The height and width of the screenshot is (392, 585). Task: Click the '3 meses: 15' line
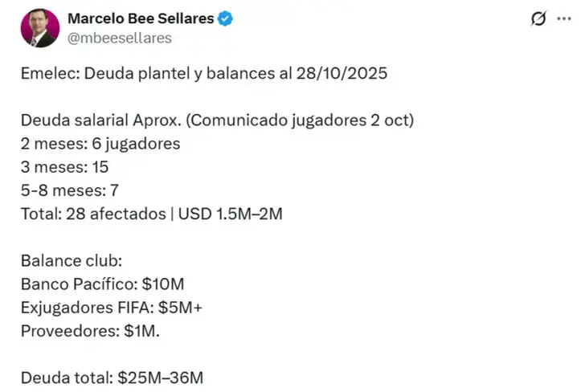64,167
